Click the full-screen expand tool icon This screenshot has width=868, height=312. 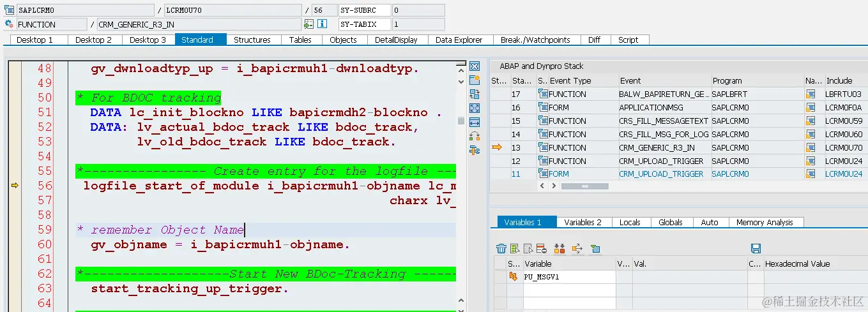(475, 108)
